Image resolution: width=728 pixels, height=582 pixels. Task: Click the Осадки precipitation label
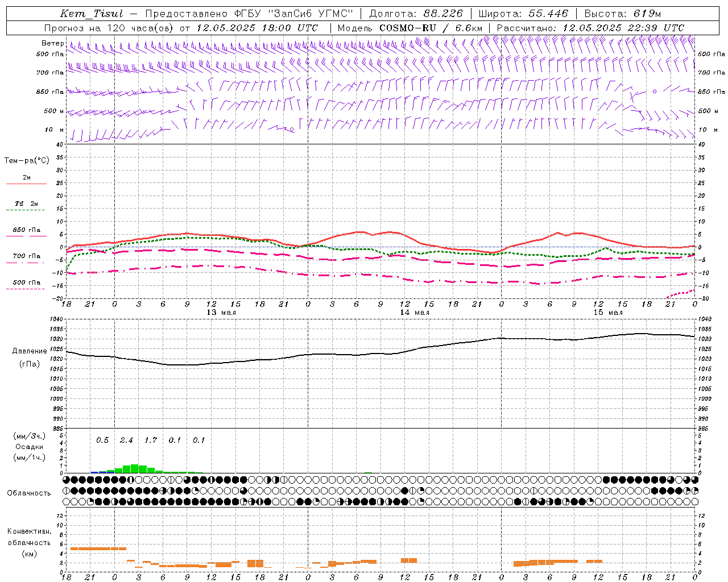tap(30, 447)
